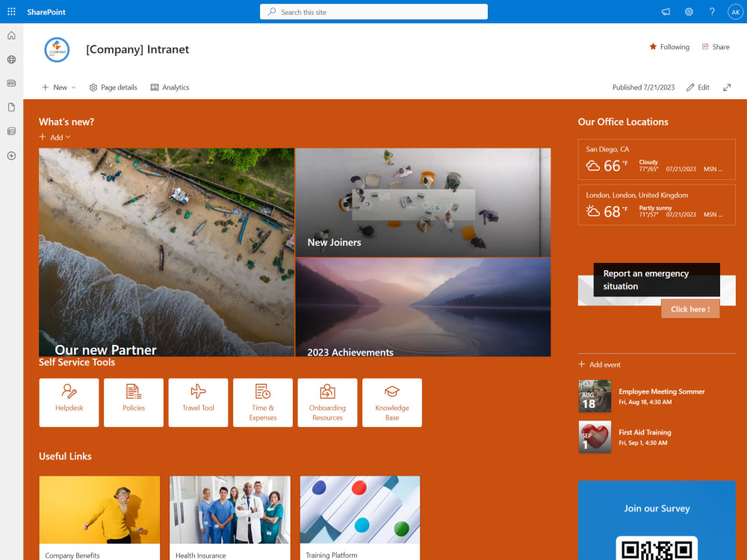Image resolution: width=747 pixels, height=560 pixels.
Task: Open Time & Expenses
Action: pyautogui.click(x=262, y=402)
